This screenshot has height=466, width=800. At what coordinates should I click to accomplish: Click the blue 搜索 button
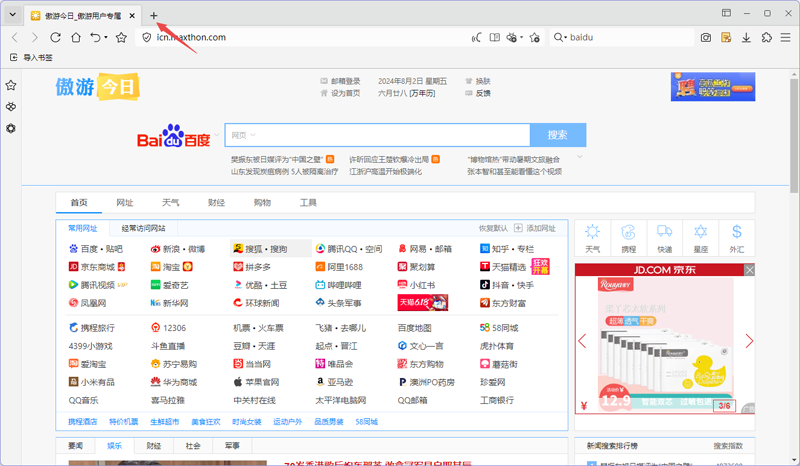click(x=557, y=135)
